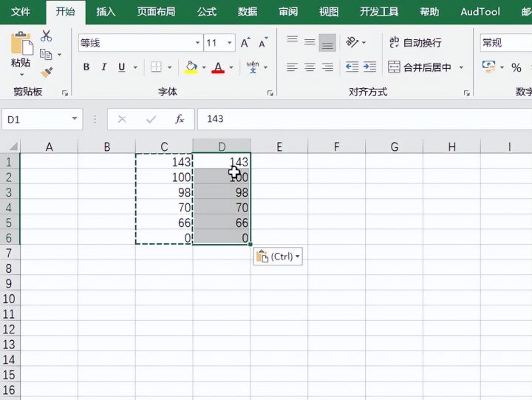Apply the red font color A
The width and height of the screenshot is (532, 400).
pyautogui.click(x=218, y=67)
